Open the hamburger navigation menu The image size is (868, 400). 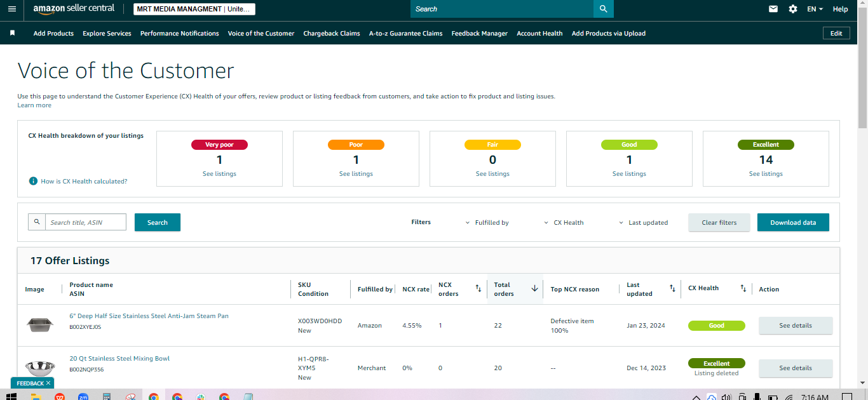[x=11, y=9]
